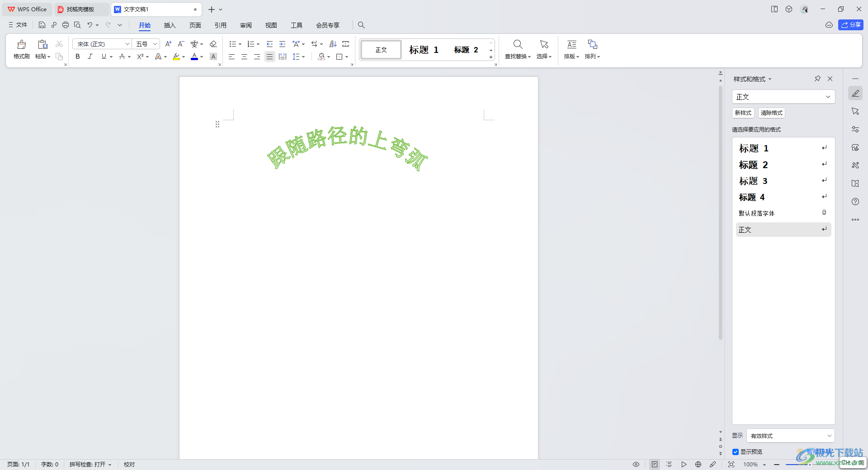Click the blue font color button

pyautogui.click(x=194, y=56)
